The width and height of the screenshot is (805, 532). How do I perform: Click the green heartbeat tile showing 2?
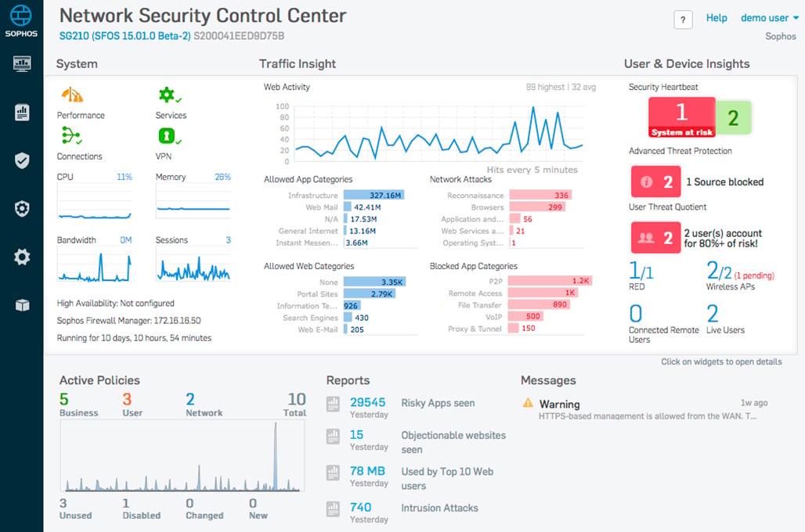(733, 117)
